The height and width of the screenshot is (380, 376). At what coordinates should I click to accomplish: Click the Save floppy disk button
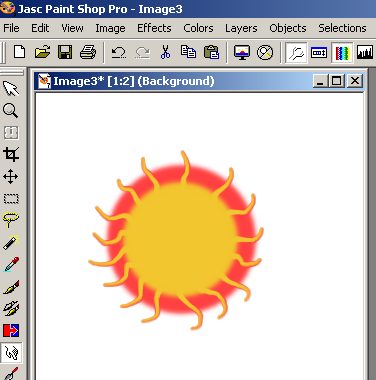coord(65,52)
